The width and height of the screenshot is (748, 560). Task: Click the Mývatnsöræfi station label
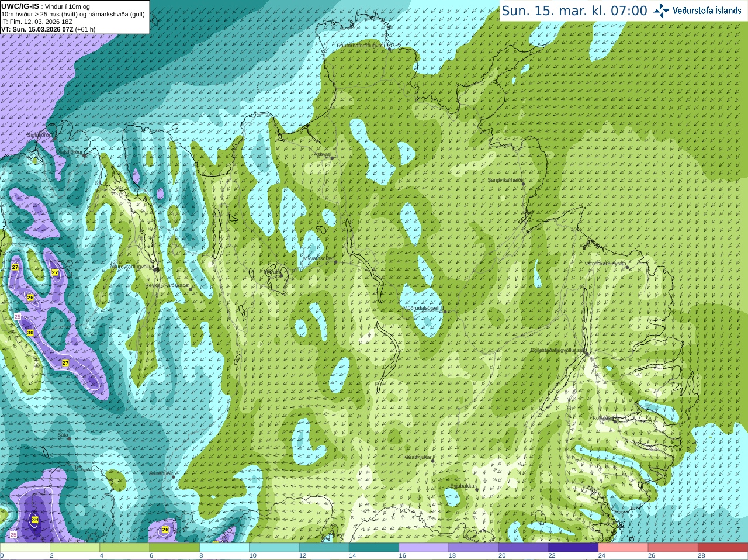[x=318, y=258]
